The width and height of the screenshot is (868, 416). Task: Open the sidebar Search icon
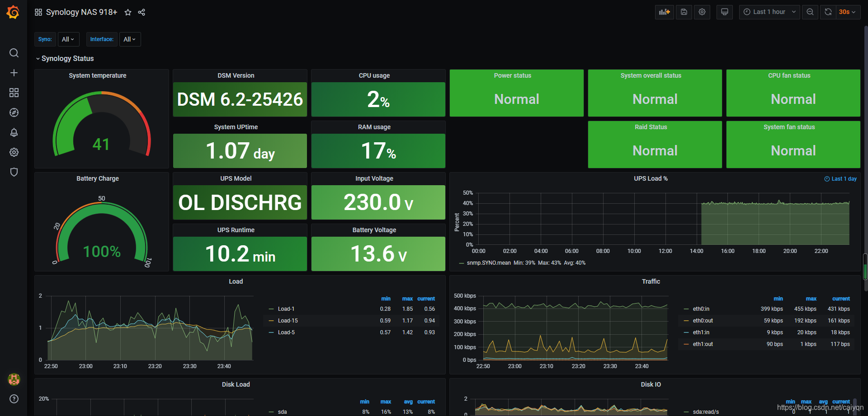click(x=14, y=53)
